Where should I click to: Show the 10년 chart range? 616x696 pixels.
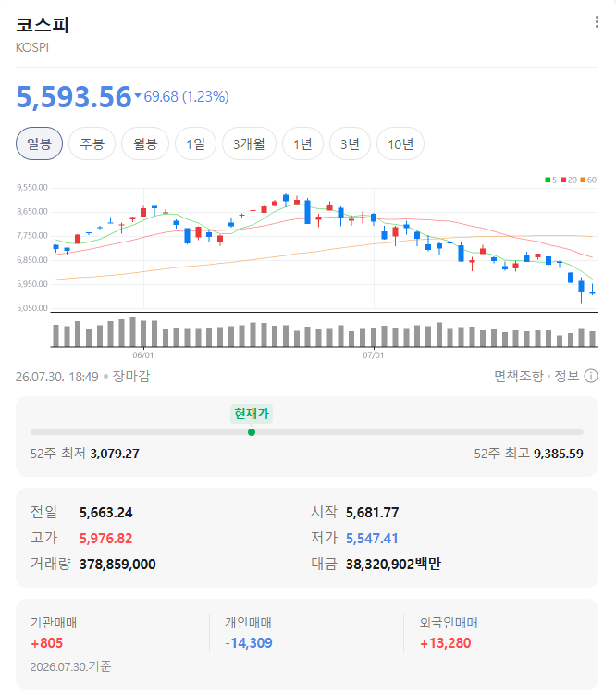[x=400, y=143]
